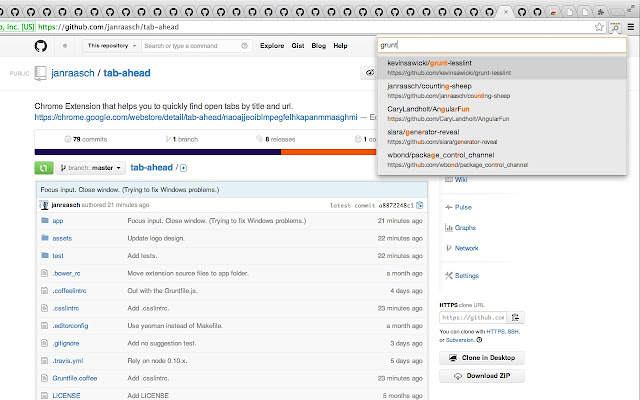640x400 pixels.
Task: Open Gist in GitHub navigation
Action: (298, 46)
